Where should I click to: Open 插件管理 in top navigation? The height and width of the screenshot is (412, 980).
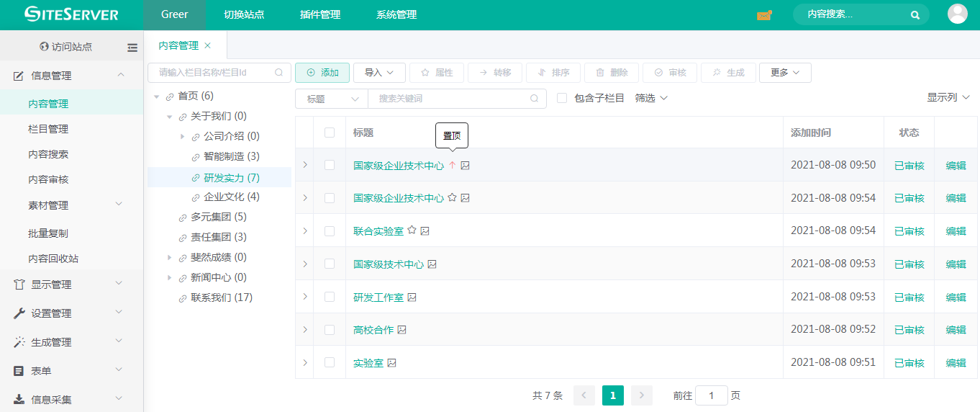320,15
